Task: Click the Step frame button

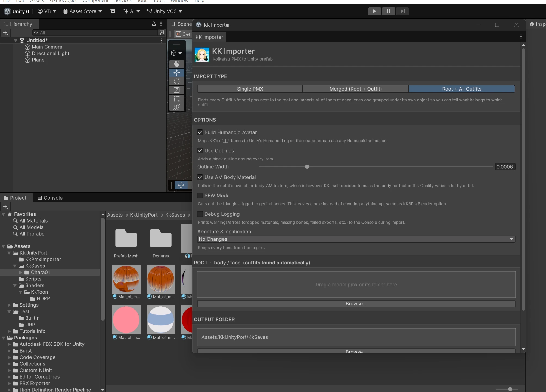Action: point(402,11)
